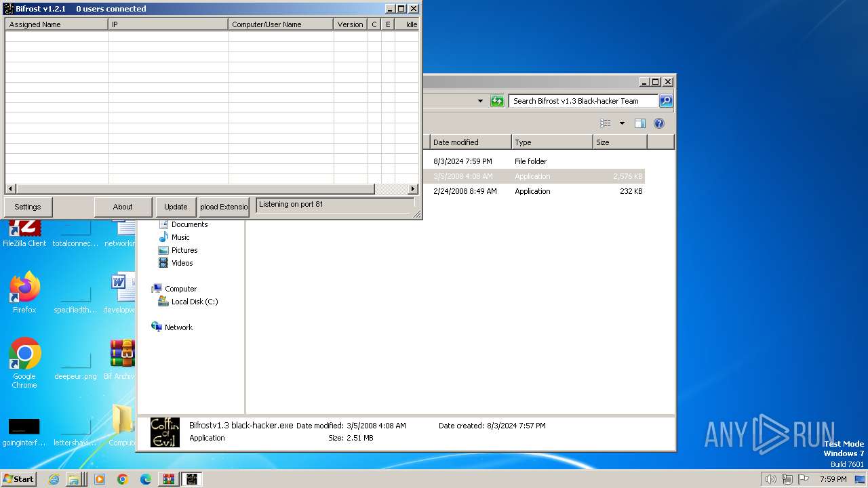
Task: Click the Google Chrome desktop icon
Action: [x=24, y=363]
